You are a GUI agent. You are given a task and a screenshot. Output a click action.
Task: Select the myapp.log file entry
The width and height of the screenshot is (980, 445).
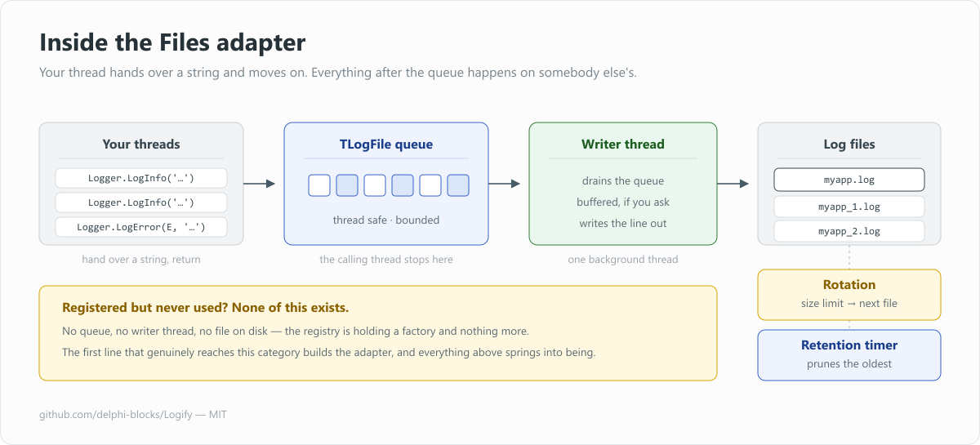coord(849,179)
